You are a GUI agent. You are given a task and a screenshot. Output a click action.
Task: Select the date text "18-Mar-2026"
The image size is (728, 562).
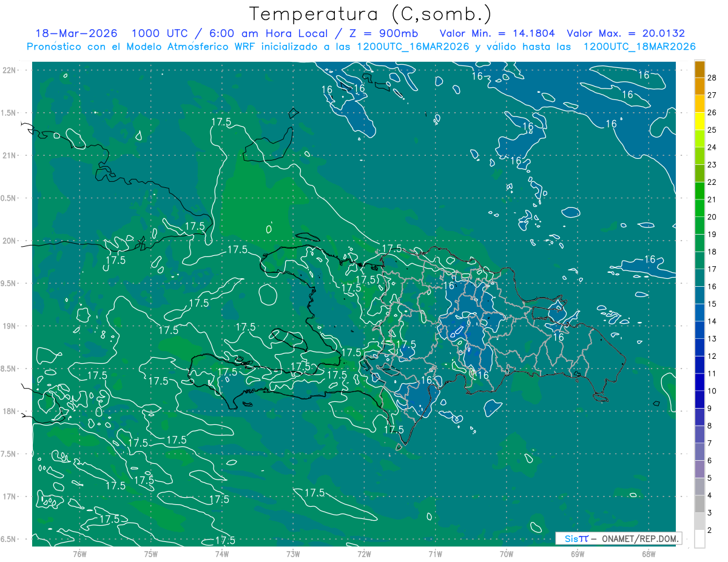click(x=76, y=33)
